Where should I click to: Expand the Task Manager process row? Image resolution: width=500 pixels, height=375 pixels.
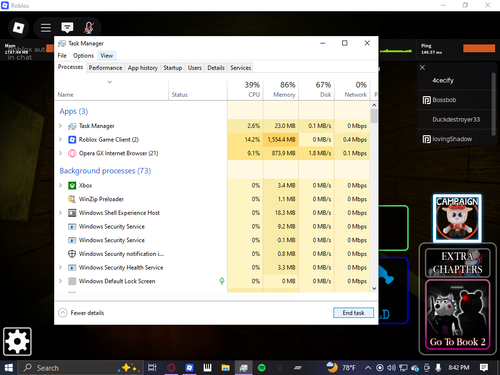tap(60, 126)
